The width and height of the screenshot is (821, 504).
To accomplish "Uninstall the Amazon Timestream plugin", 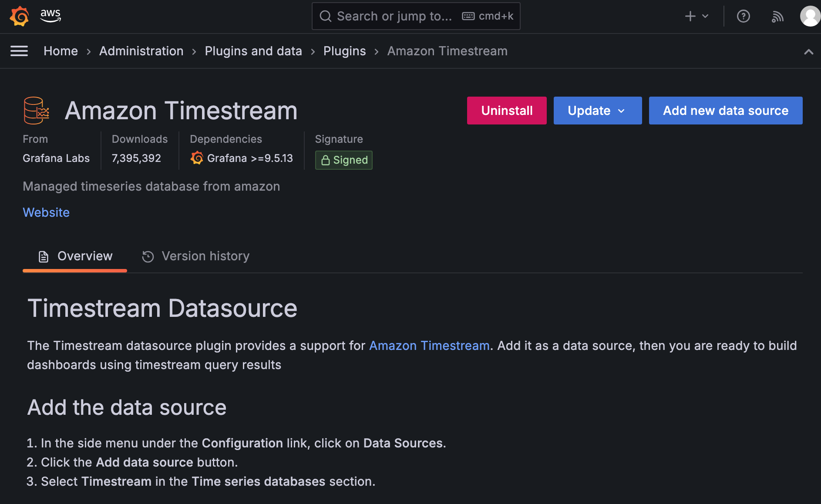I will point(507,111).
